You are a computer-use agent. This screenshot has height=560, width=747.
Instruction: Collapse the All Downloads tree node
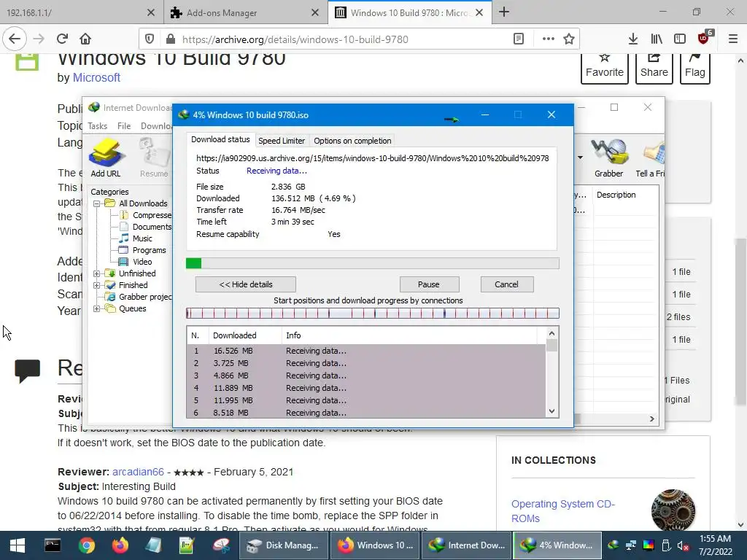(97, 204)
